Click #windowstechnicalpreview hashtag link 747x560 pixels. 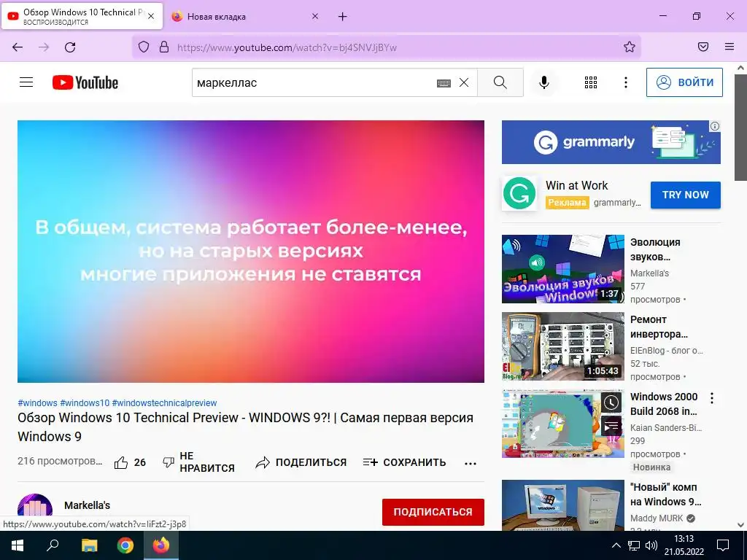click(x=164, y=402)
